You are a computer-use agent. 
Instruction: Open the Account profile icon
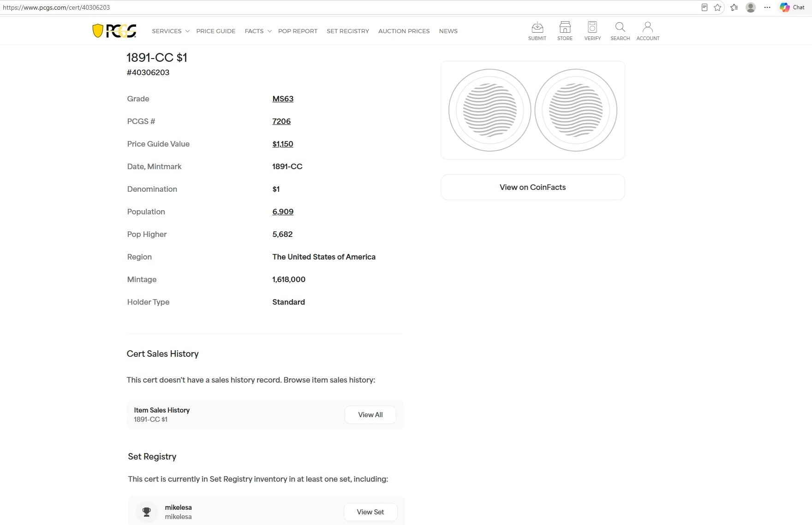pyautogui.click(x=648, y=31)
